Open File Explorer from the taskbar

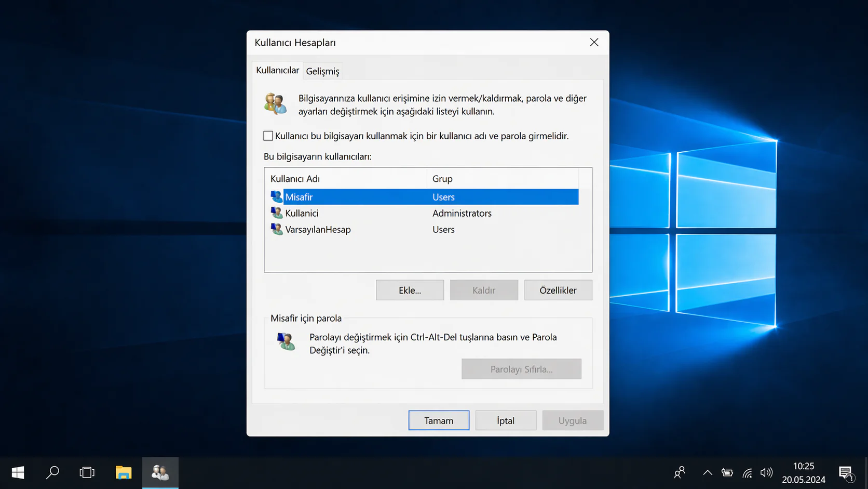tap(123, 472)
